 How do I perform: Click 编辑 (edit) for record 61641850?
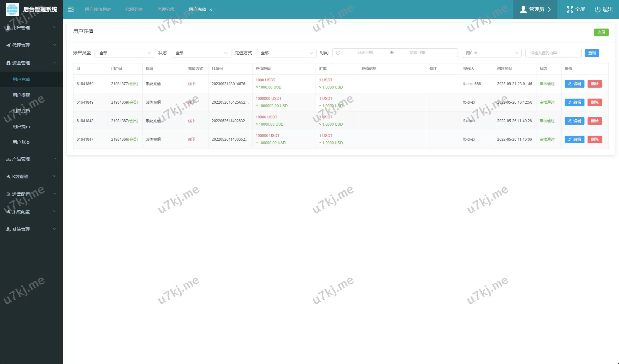(x=574, y=84)
